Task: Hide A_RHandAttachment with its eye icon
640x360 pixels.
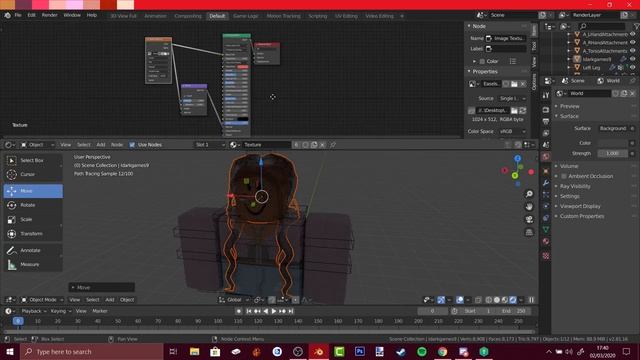Action: point(633,42)
